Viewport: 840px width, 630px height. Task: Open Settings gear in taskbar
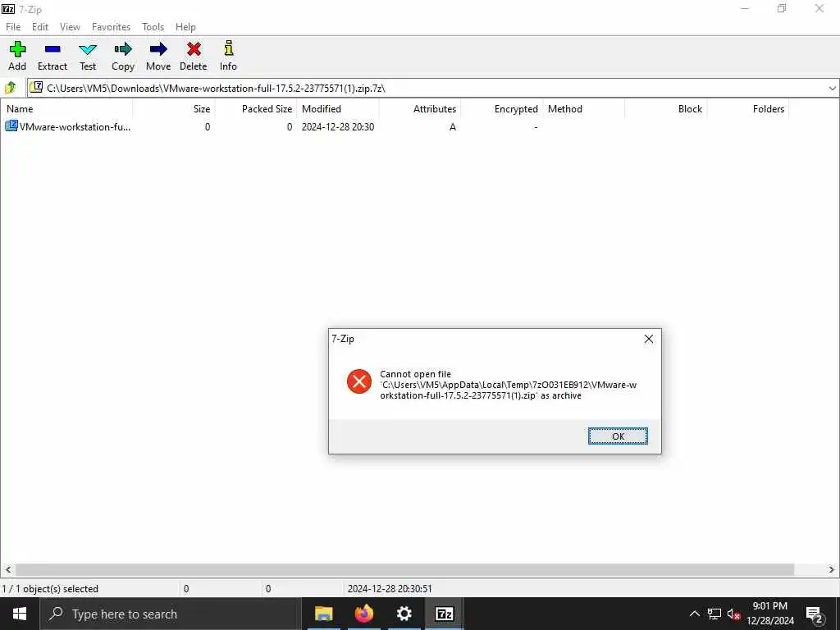pyautogui.click(x=404, y=614)
